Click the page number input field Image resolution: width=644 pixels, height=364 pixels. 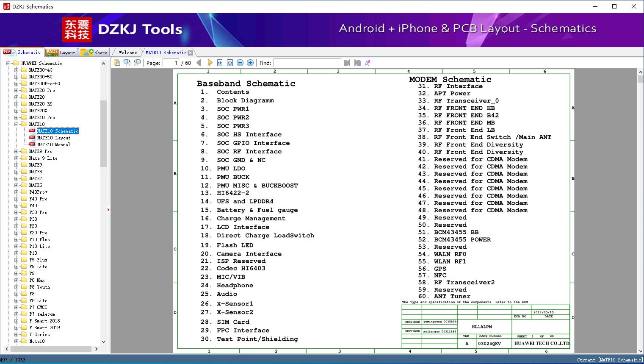click(171, 63)
